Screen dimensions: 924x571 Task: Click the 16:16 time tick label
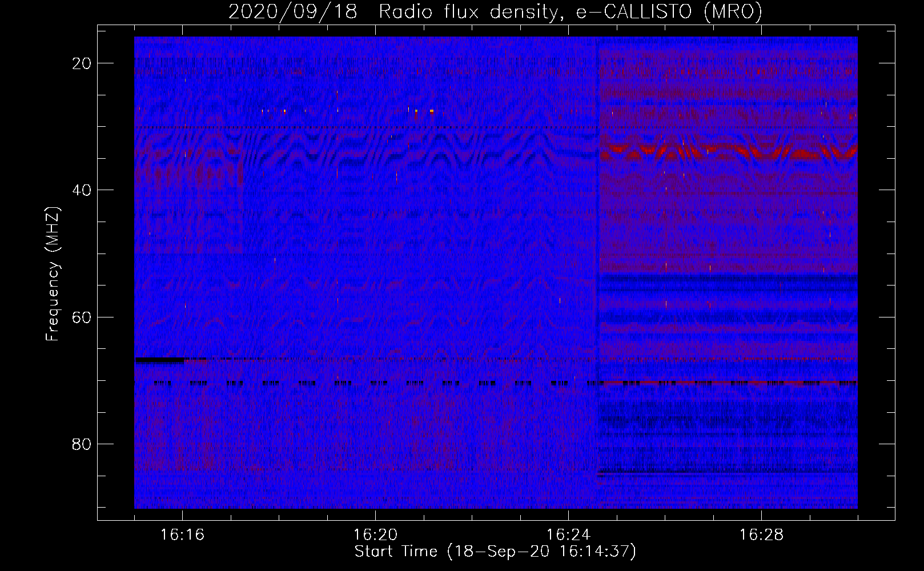click(x=182, y=535)
